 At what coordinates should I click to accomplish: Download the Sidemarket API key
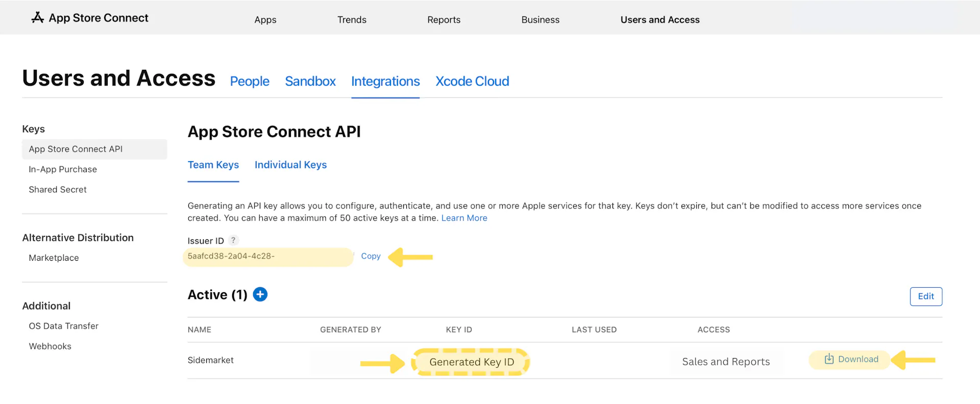click(851, 359)
